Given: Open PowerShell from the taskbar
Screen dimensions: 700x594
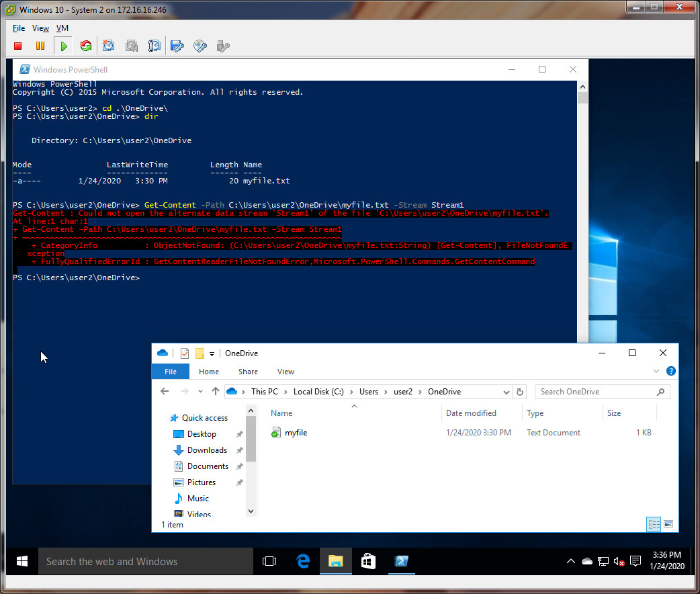Looking at the screenshot, I should pyautogui.click(x=401, y=561).
